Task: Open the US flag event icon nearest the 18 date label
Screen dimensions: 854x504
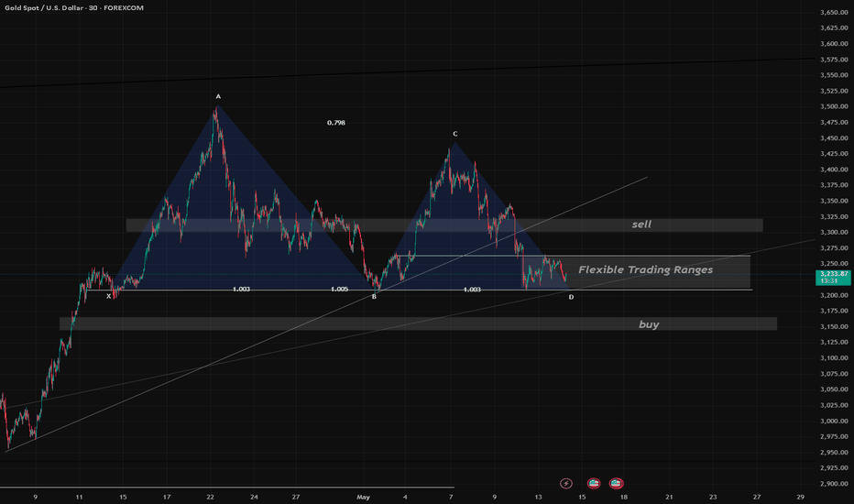Action: [x=616, y=483]
